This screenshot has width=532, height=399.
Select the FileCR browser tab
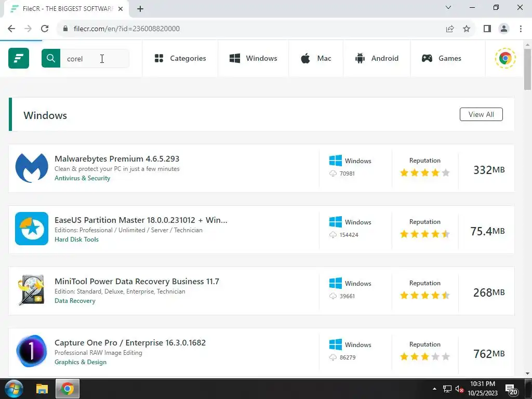click(66, 9)
